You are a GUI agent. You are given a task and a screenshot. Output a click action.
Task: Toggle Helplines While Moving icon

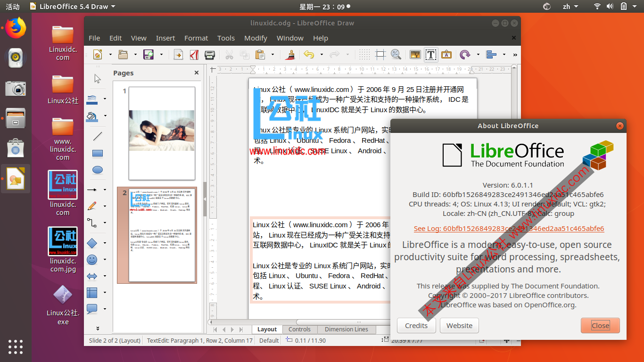pyautogui.click(x=380, y=55)
